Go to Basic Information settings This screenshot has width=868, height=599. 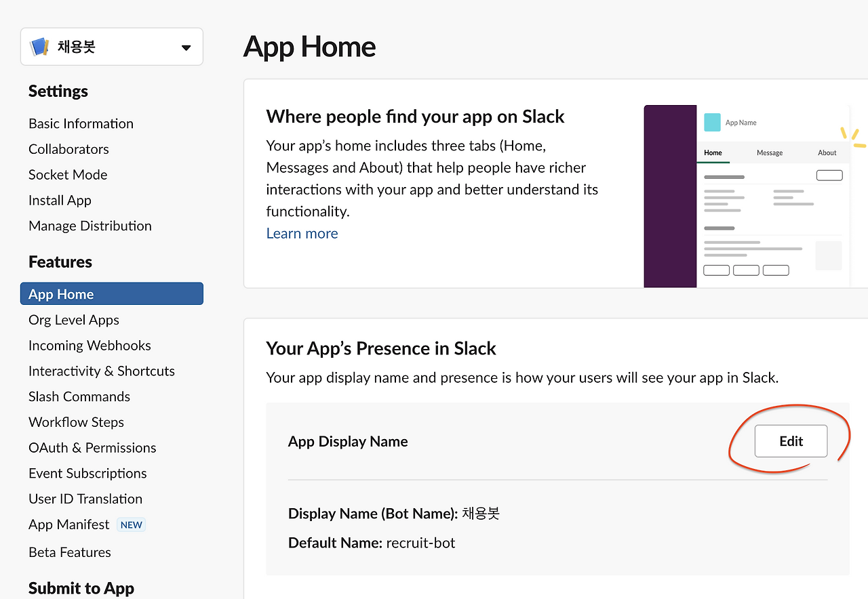click(x=81, y=123)
